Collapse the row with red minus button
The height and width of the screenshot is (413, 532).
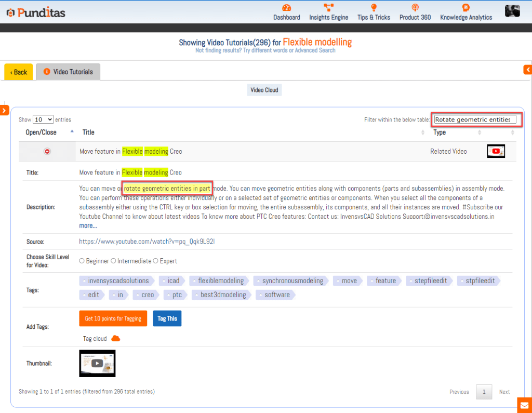pyautogui.click(x=47, y=151)
